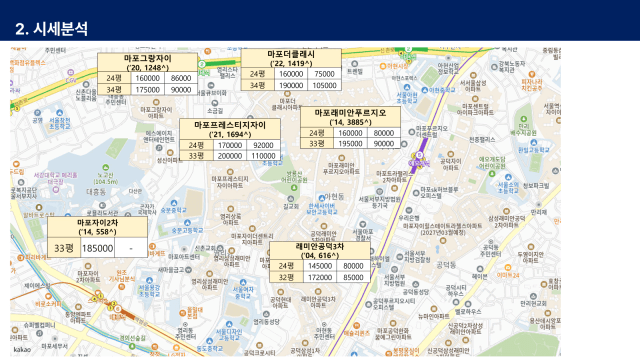640x360 pixels.
Task: Click 85000 in the 래미안공덕3차 table
Action: click(353, 277)
